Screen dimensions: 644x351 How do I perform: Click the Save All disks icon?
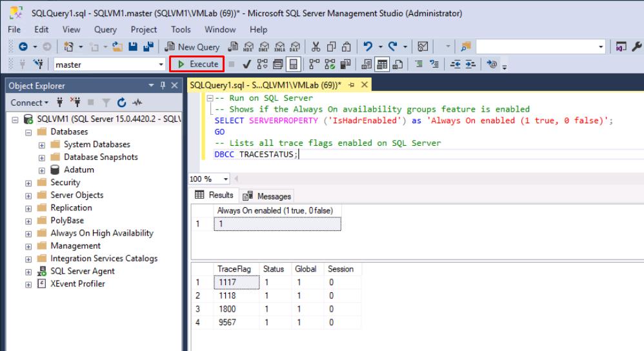point(148,47)
